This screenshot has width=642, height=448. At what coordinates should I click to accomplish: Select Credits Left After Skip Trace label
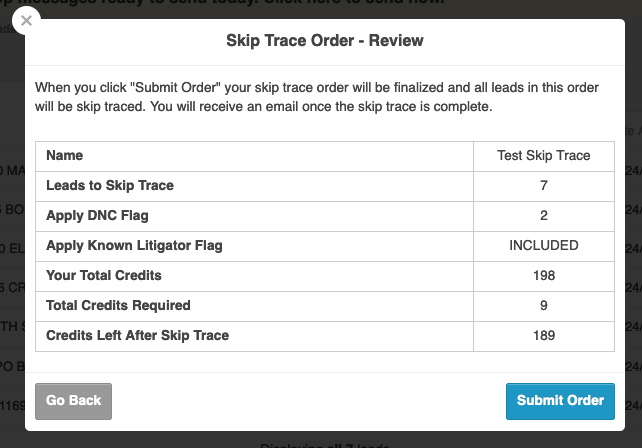138,335
